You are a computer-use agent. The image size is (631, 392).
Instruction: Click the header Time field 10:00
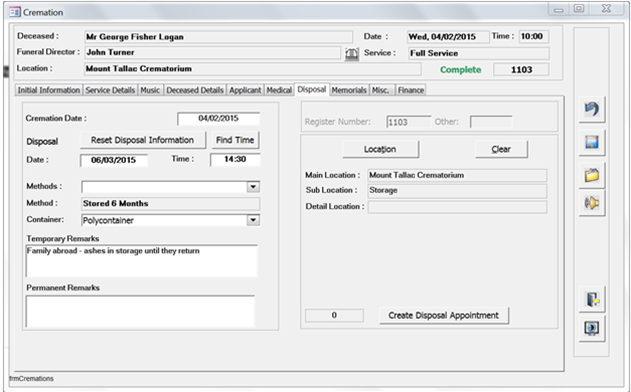point(534,36)
